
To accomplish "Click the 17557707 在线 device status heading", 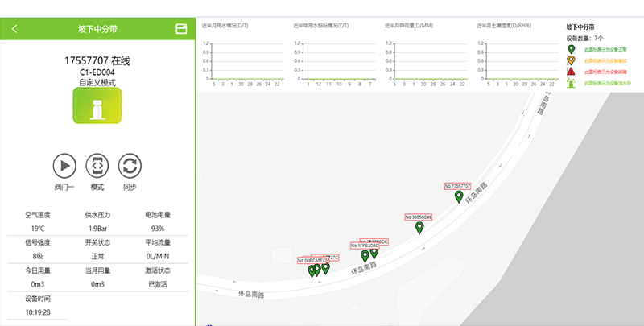I will pyautogui.click(x=97, y=60).
